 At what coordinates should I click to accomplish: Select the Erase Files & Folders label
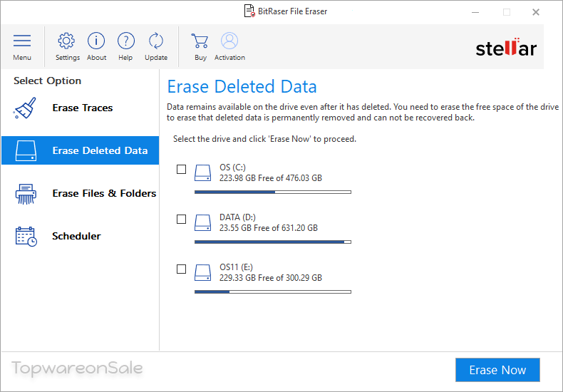click(x=104, y=193)
